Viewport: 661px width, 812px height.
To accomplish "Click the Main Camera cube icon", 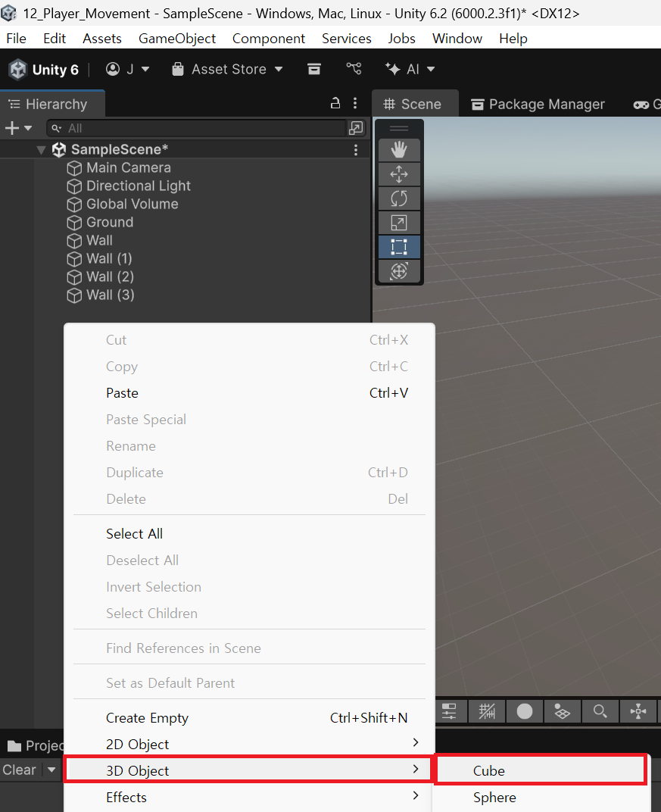I will [x=74, y=168].
